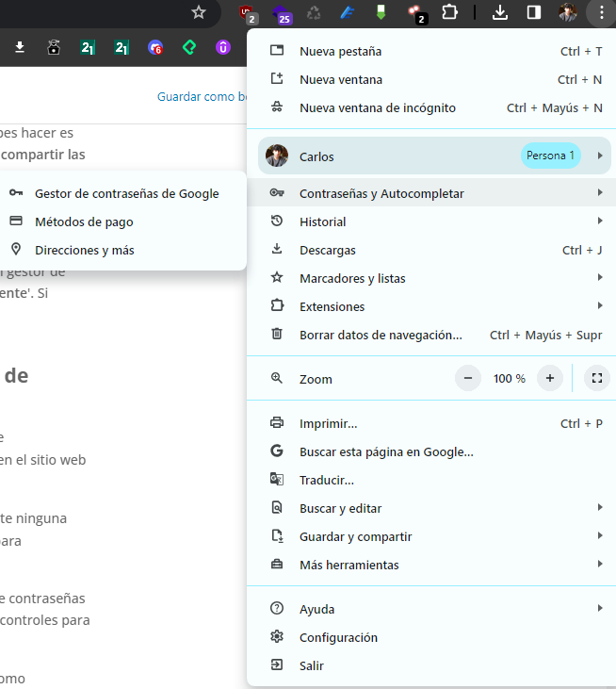Open the robot-figure bookmark in bookmarks bar
This screenshot has height=689, width=616.
pyautogui.click(x=54, y=47)
